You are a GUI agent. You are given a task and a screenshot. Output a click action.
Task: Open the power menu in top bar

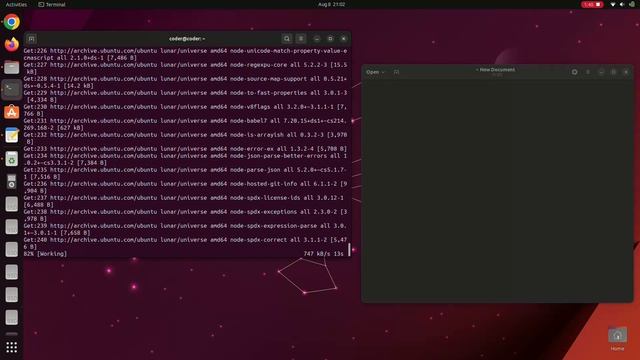(632, 4)
